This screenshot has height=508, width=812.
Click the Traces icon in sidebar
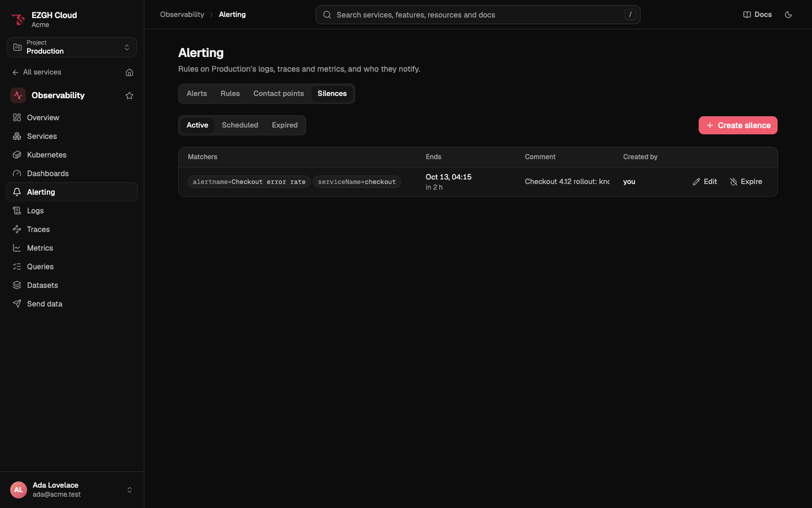pyautogui.click(x=17, y=229)
